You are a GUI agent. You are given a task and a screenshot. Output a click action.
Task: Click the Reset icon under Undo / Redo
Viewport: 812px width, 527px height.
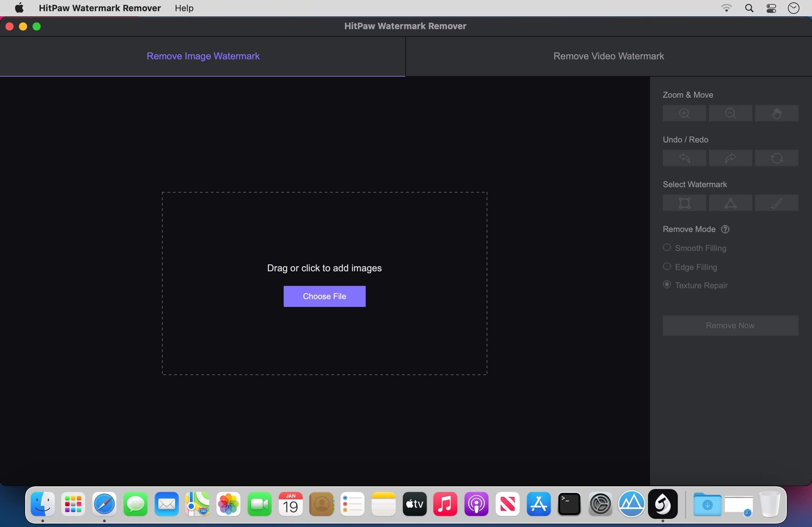776,158
